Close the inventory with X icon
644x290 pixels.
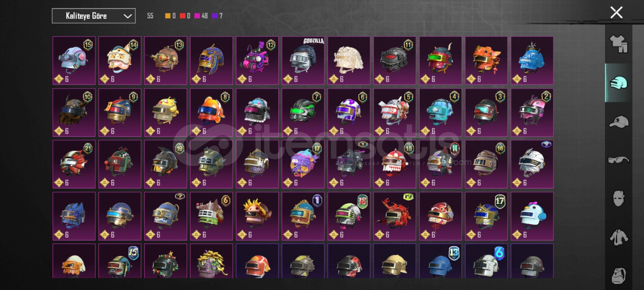(616, 12)
